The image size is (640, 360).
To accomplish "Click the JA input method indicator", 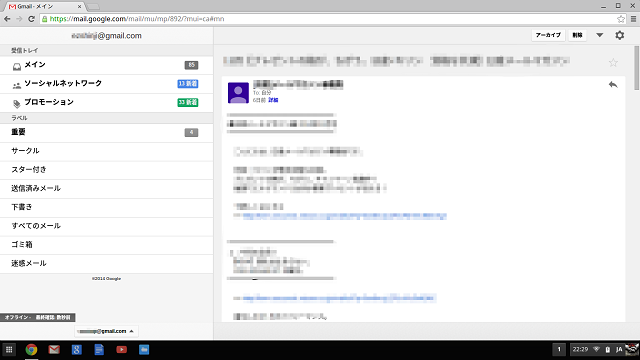I will pos(619,349).
